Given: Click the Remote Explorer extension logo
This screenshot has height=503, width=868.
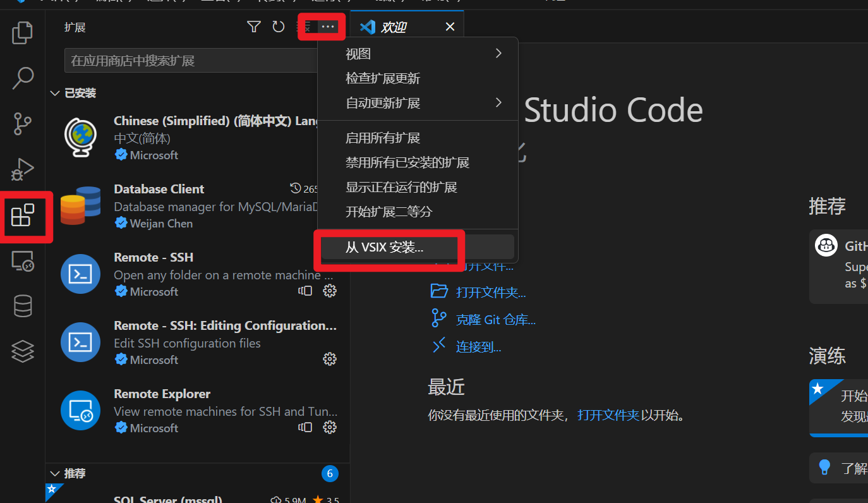Looking at the screenshot, I should pyautogui.click(x=80, y=410).
